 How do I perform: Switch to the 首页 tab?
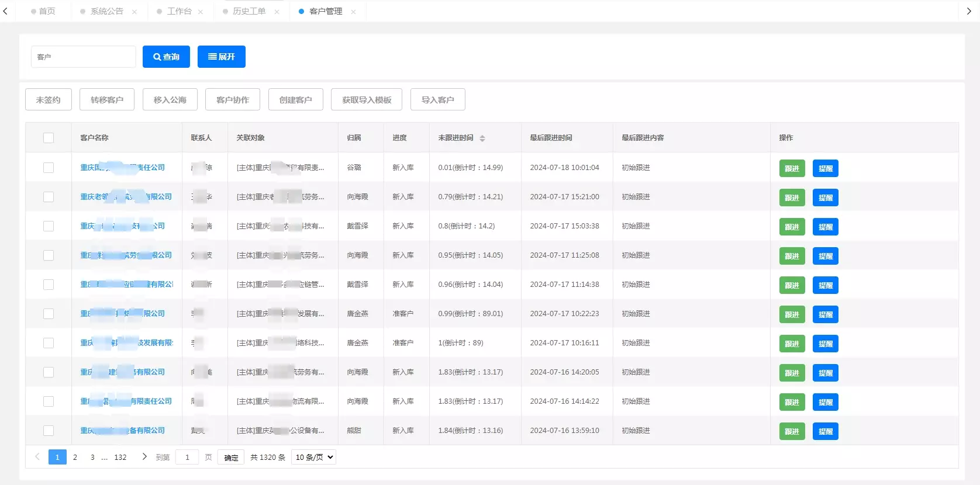pos(43,11)
